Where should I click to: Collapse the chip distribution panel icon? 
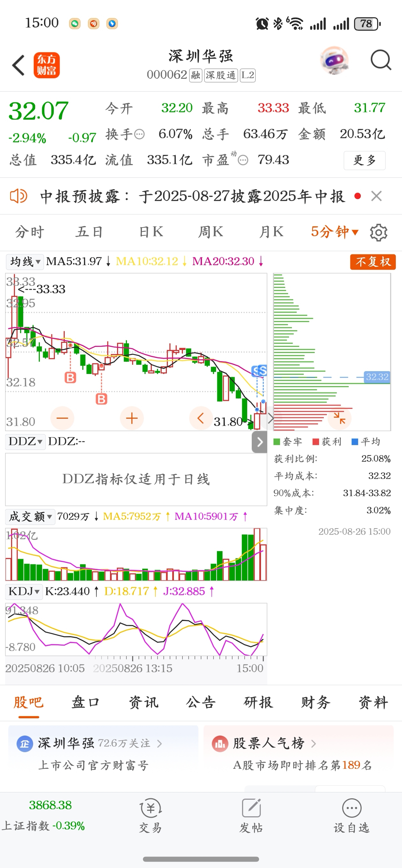339,418
